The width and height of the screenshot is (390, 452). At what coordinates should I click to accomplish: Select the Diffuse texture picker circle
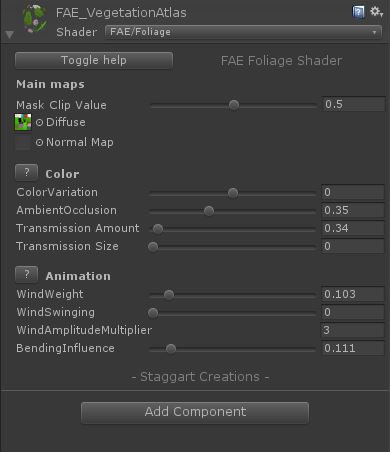39,122
